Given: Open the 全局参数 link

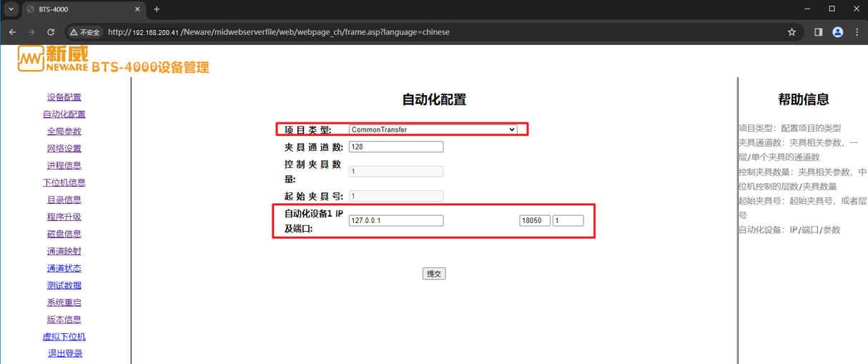Looking at the screenshot, I should pos(64,132).
